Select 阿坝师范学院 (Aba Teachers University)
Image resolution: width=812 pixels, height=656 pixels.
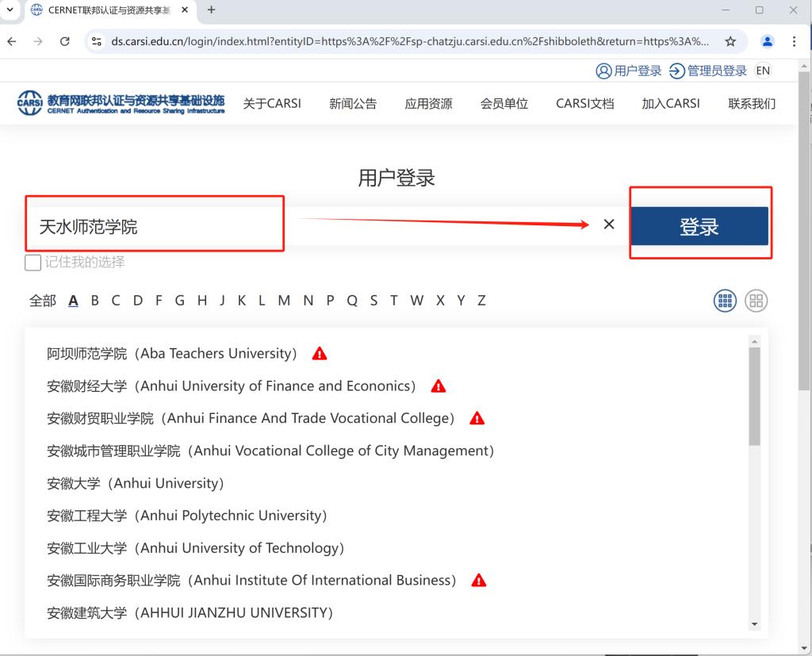[172, 354]
